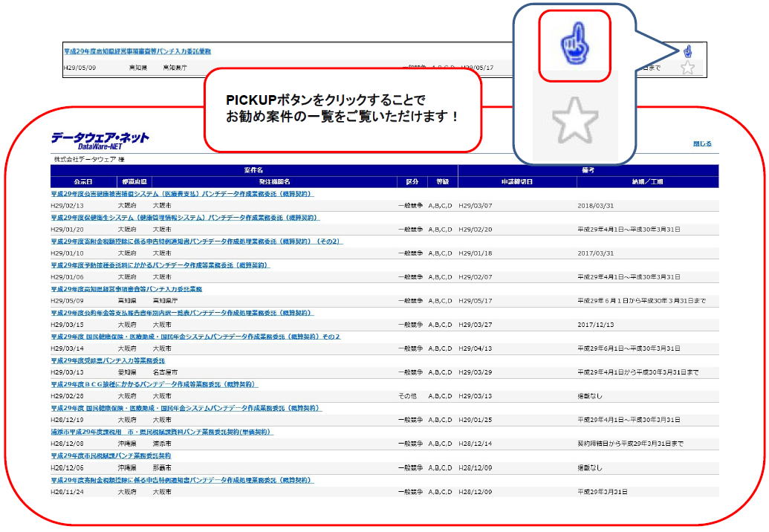The width and height of the screenshot is (769, 532).
Task: Select 平成29年3月31日 delivery text in the last row
Action: [603, 492]
